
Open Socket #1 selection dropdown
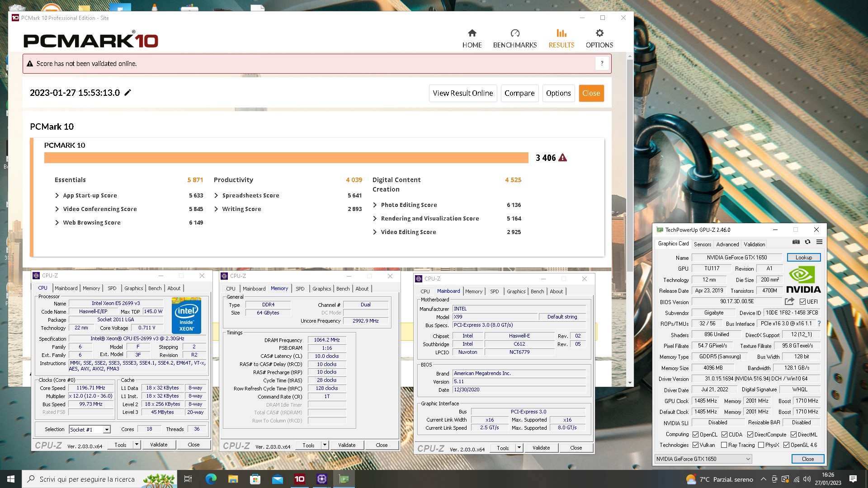90,429
